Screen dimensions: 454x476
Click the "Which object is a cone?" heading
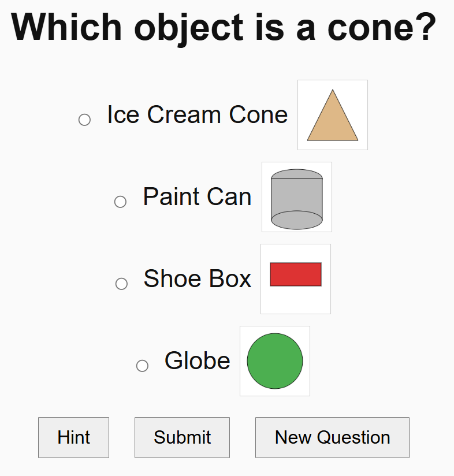click(224, 27)
